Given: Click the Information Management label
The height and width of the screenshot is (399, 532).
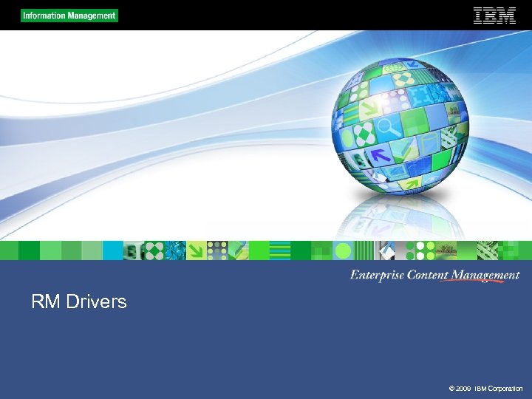Looking at the screenshot, I should 69,16.
